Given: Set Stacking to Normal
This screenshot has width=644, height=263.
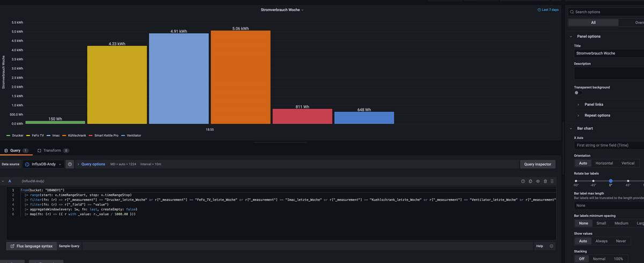Looking at the screenshot, I should [x=598, y=259].
